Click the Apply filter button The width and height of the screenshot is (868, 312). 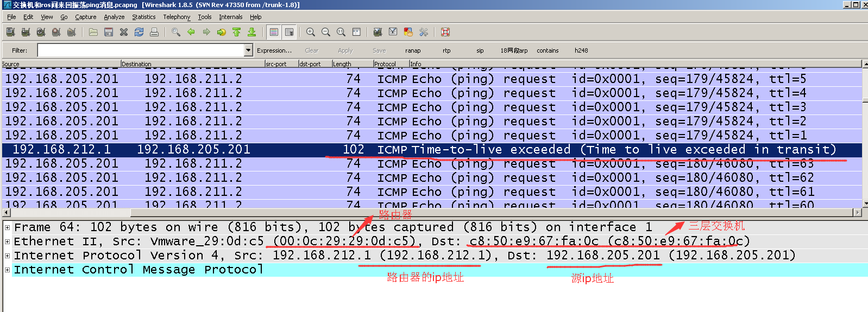click(x=345, y=50)
